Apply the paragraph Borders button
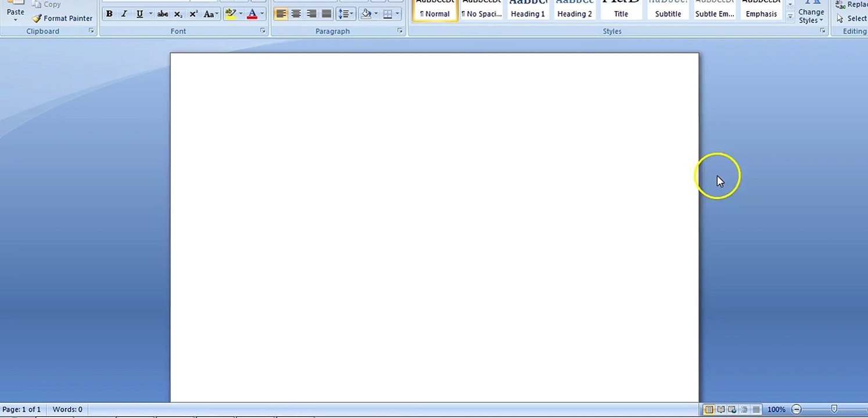Screen dimensions: 868x418 [388, 14]
